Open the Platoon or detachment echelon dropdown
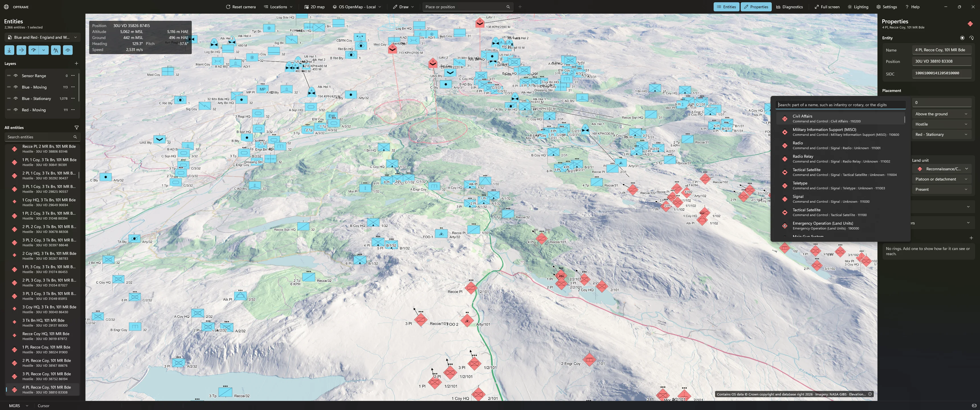This screenshot has height=410, width=980. [x=942, y=179]
